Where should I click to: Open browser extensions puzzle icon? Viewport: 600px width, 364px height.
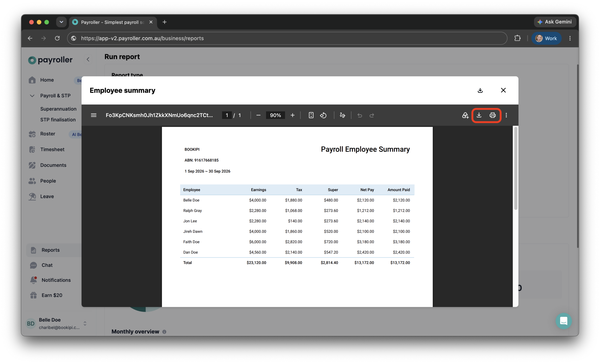pyautogui.click(x=517, y=38)
